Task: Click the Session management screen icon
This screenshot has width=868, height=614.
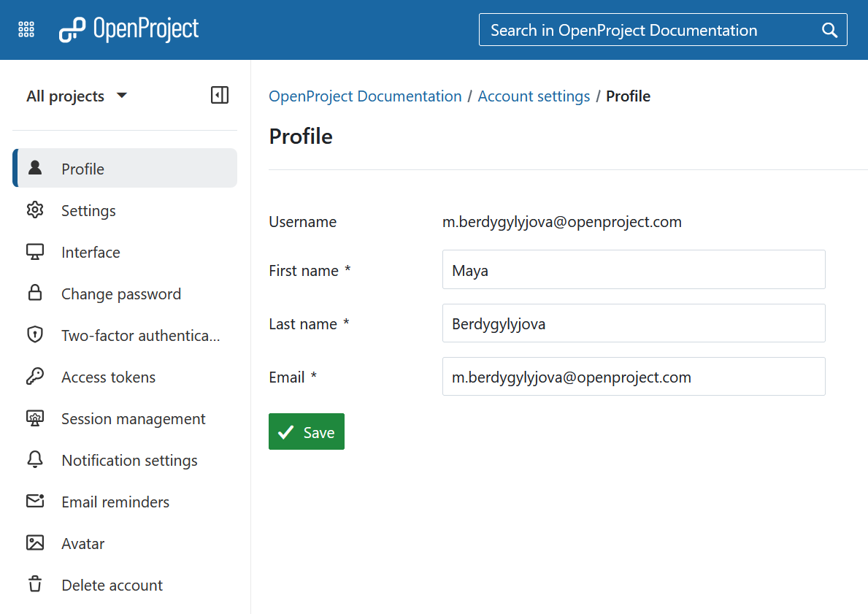Action: 35,418
